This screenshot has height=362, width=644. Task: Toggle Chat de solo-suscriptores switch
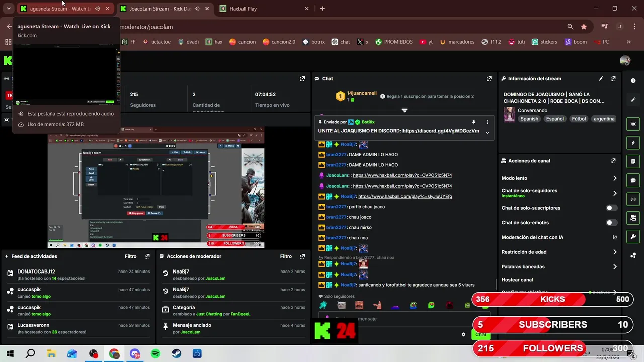click(611, 208)
